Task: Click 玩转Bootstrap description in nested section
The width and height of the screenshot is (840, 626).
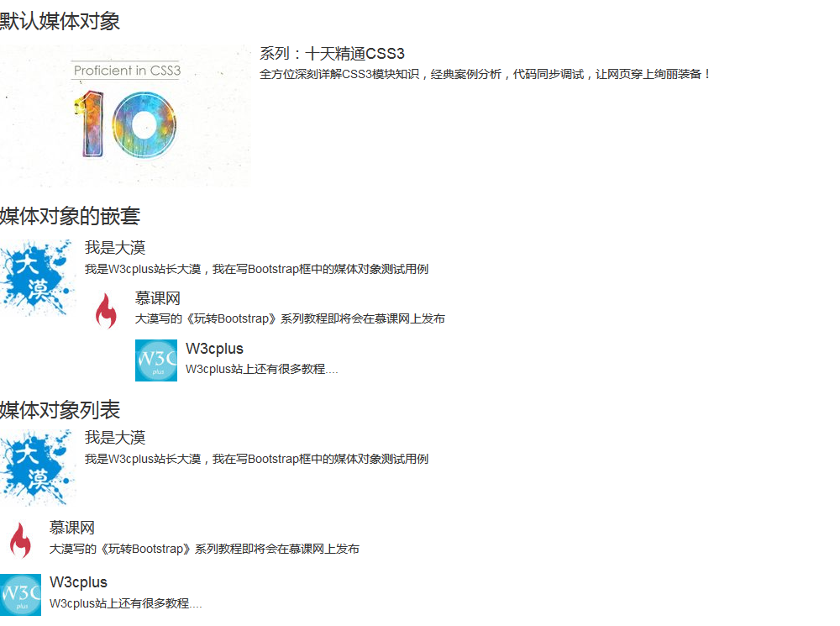Action: (290, 319)
